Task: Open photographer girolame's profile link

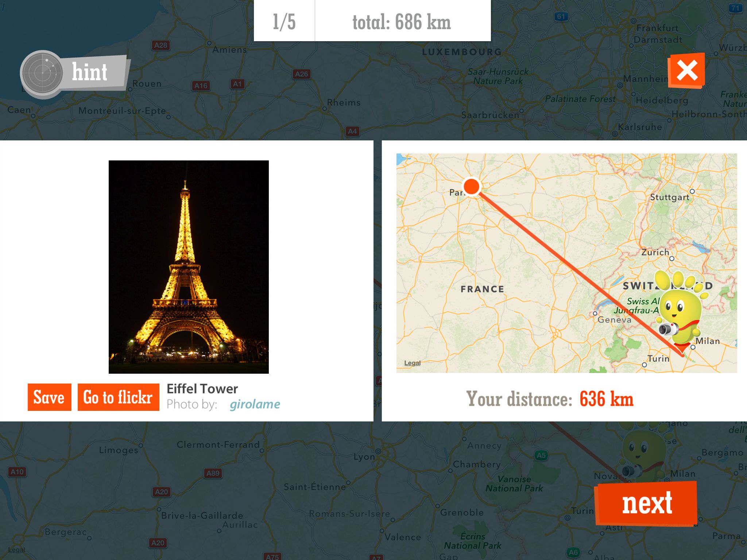Action: point(255,404)
